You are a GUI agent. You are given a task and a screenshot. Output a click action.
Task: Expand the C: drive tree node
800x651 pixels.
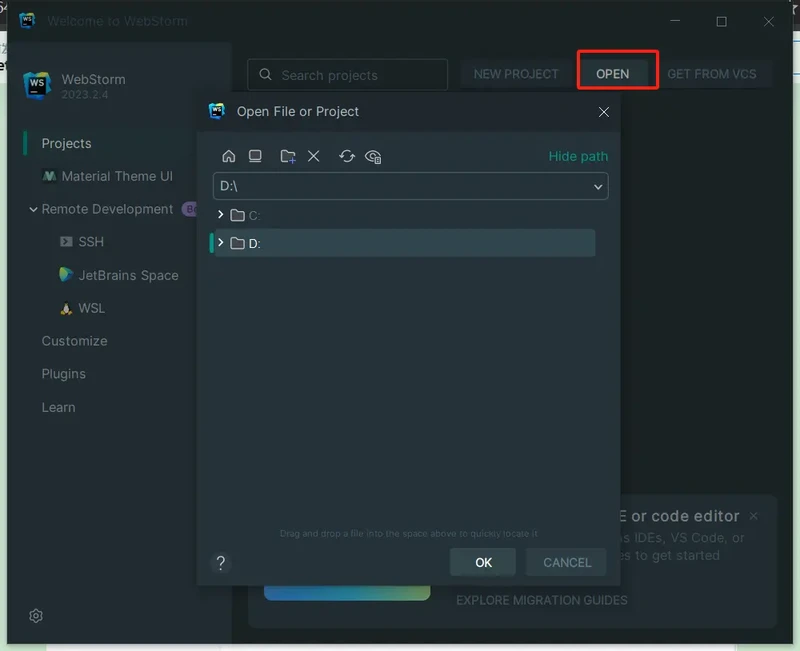tap(221, 215)
